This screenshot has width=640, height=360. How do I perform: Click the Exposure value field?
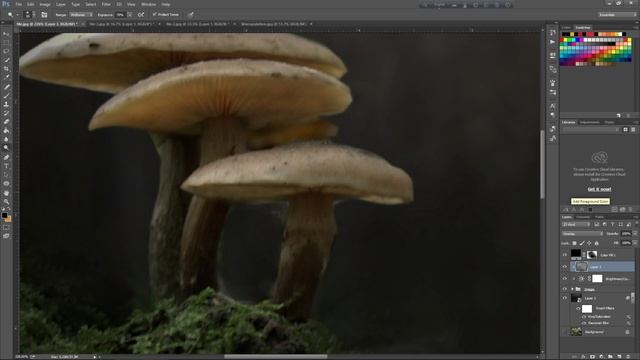120,15
